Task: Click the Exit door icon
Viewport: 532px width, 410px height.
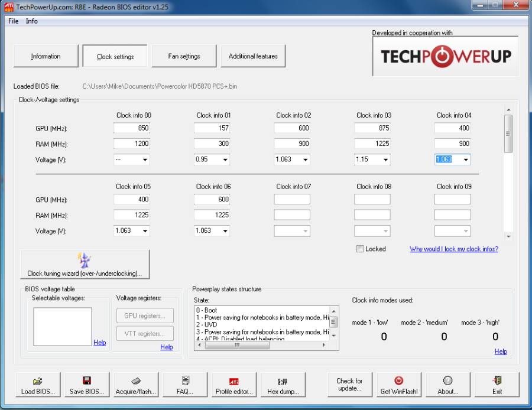Action: pos(497,380)
